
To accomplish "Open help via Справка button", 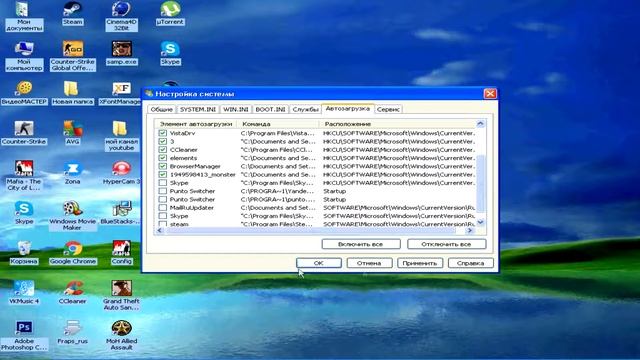I will pos(471,263).
